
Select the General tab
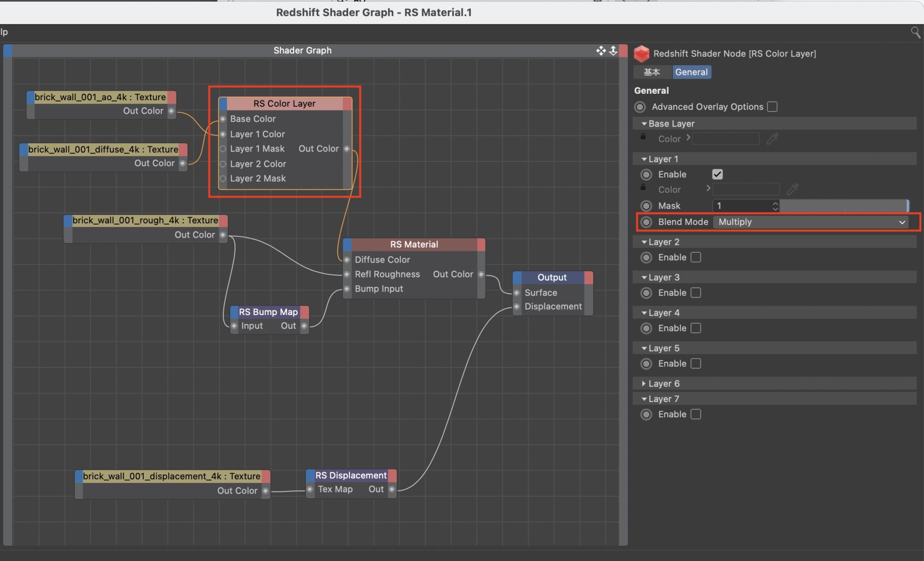pos(691,72)
